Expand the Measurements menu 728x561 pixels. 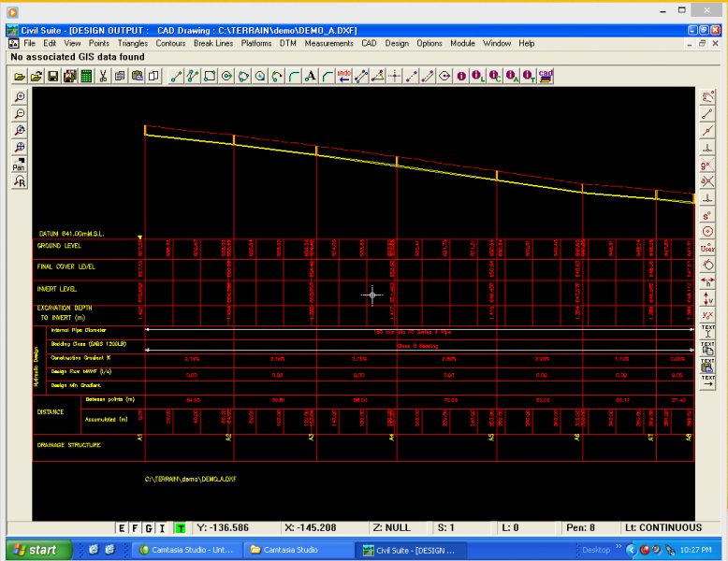click(x=328, y=43)
